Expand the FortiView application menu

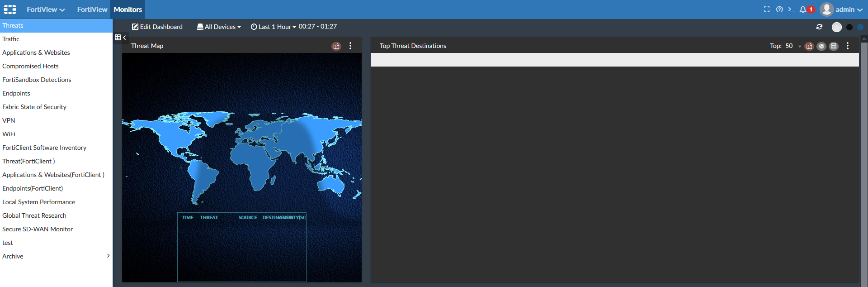pyautogui.click(x=46, y=9)
